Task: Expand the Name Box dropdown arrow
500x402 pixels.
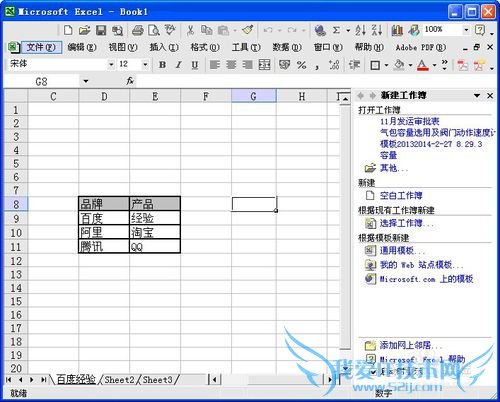Action: click(86, 81)
